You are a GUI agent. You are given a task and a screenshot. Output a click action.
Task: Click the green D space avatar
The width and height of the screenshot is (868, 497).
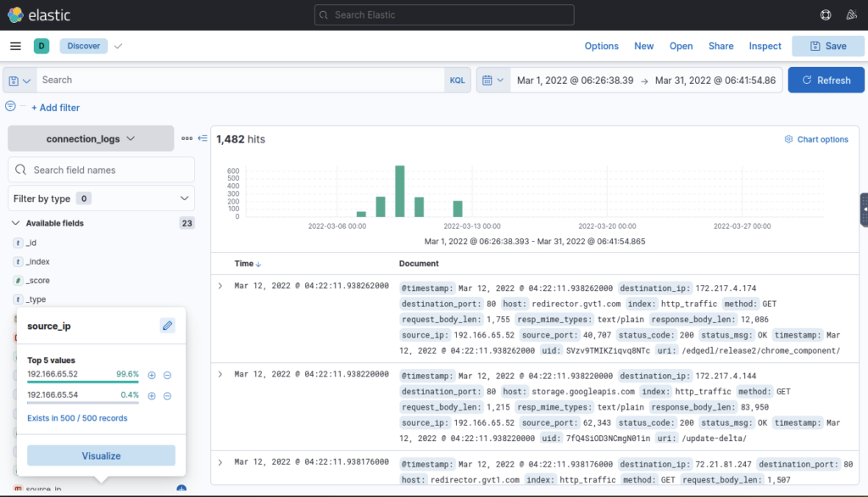pos(42,46)
